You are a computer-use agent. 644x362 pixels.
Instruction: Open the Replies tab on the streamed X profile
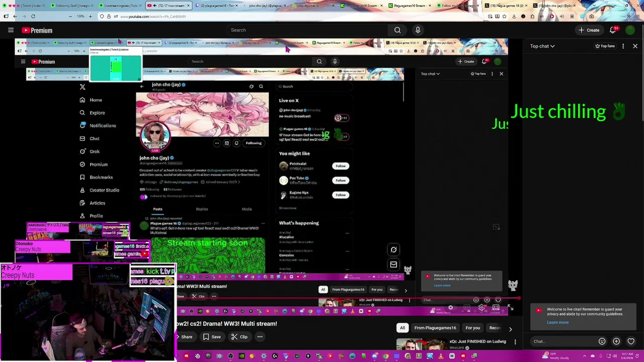pyautogui.click(x=202, y=209)
